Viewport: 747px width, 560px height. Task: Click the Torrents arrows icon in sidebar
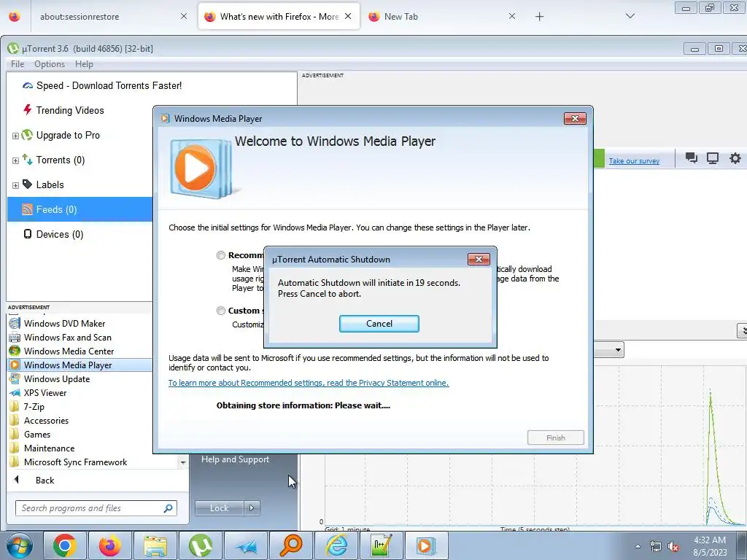pos(28,160)
